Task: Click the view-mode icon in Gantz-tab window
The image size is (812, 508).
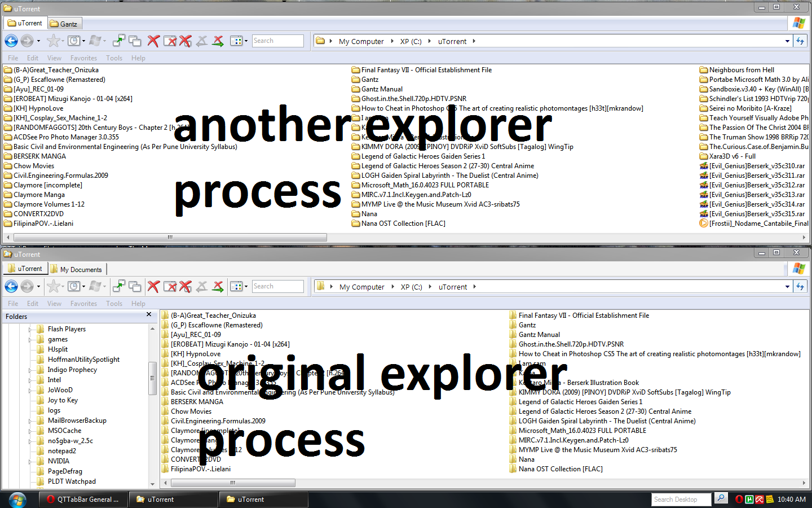Action: [236, 41]
